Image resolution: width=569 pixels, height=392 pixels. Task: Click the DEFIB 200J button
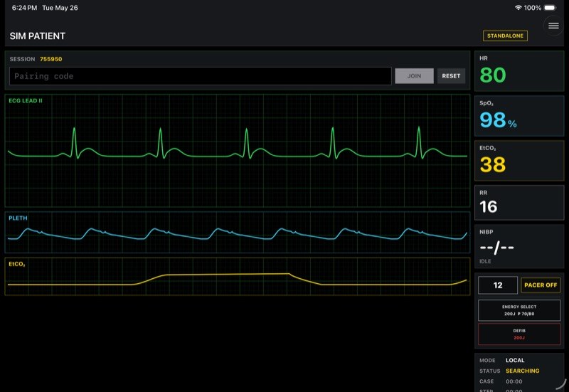[x=519, y=334]
